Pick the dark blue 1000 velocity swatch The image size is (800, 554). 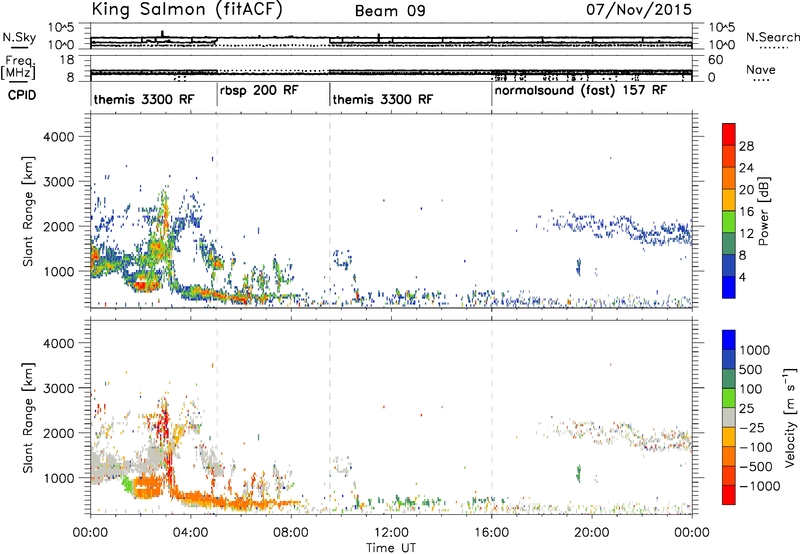click(729, 340)
